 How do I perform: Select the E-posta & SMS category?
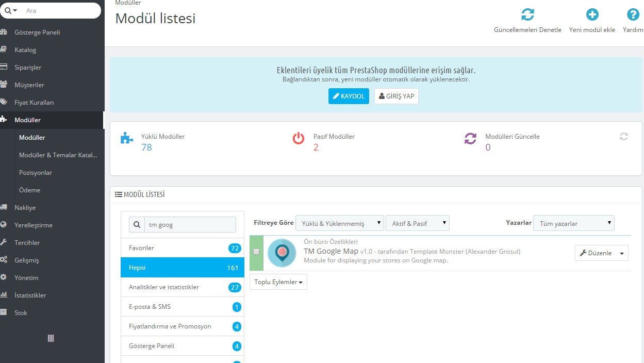tap(183, 307)
